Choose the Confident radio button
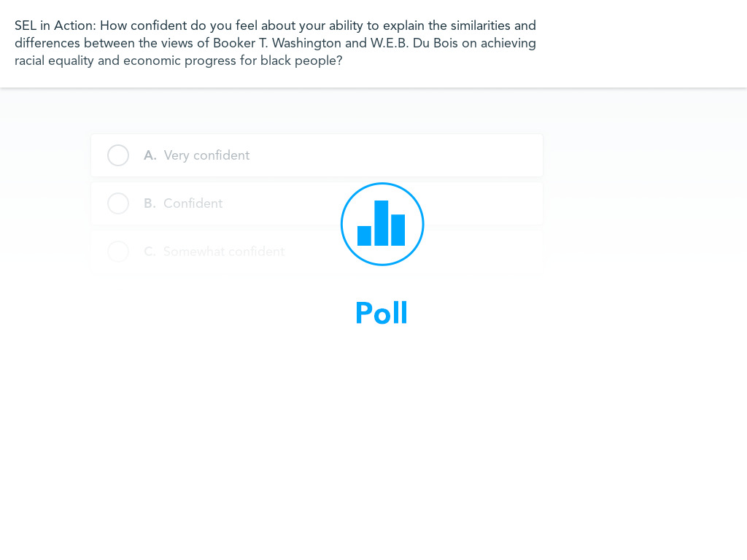 click(118, 203)
